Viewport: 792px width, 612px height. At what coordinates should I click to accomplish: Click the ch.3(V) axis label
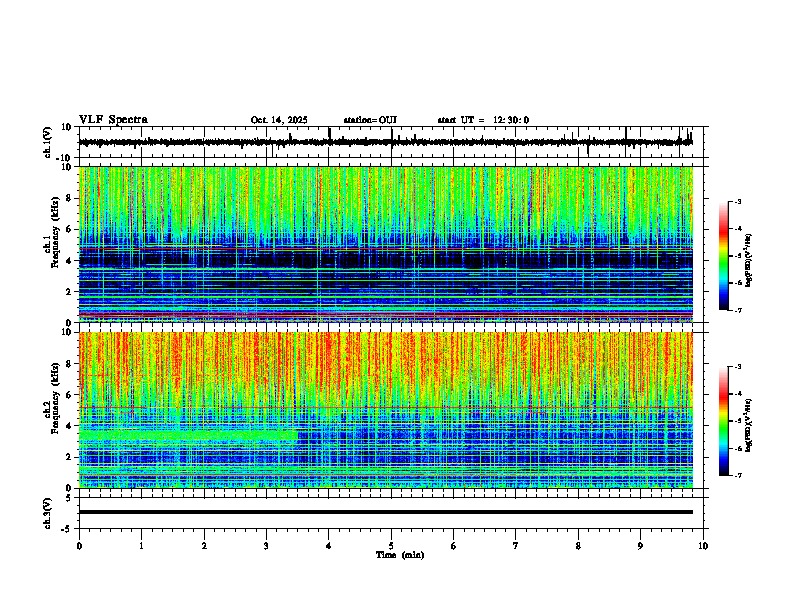48,513
